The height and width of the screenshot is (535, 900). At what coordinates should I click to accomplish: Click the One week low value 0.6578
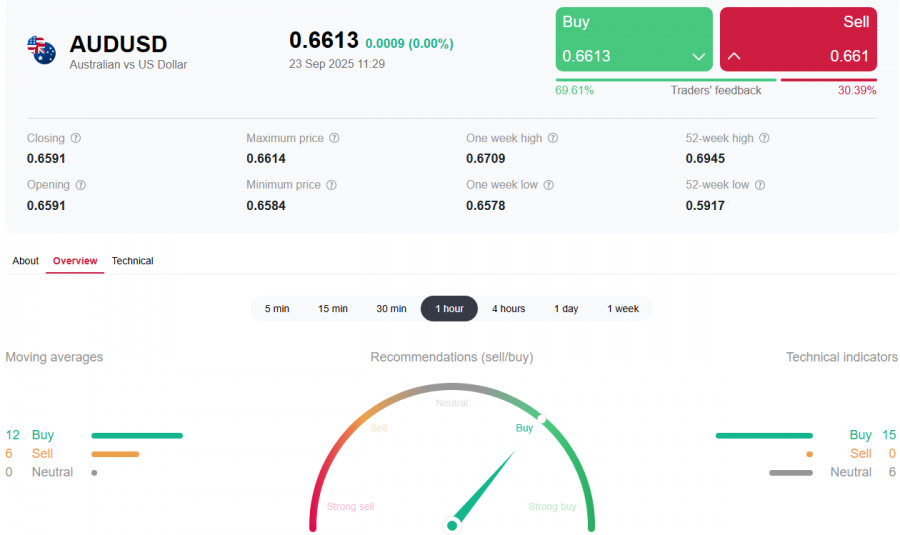(x=486, y=206)
